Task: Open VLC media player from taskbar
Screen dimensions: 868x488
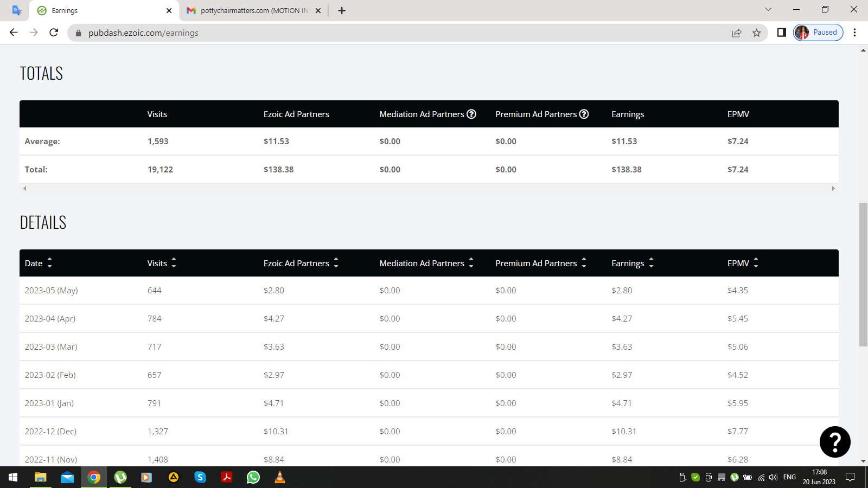Action: (280, 477)
